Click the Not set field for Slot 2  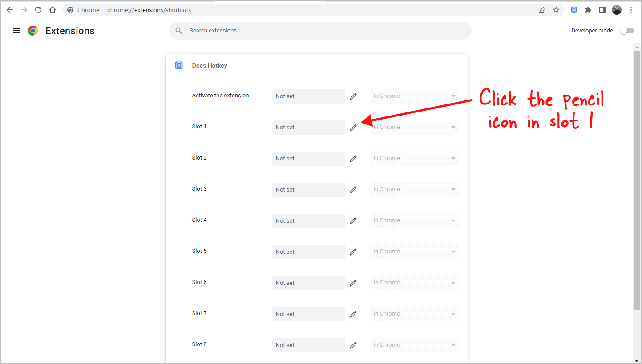click(308, 158)
